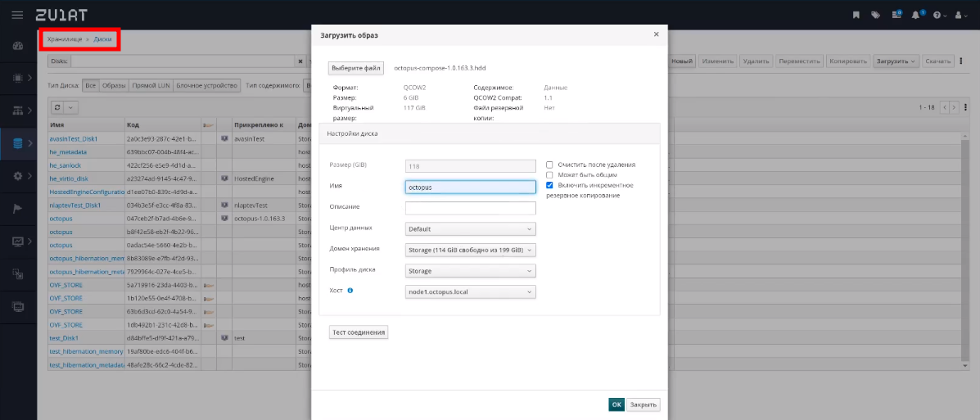This screenshot has height=420, width=980.
Task: Expand the Storage sidebar chevron
Action: tap(29, 144)
